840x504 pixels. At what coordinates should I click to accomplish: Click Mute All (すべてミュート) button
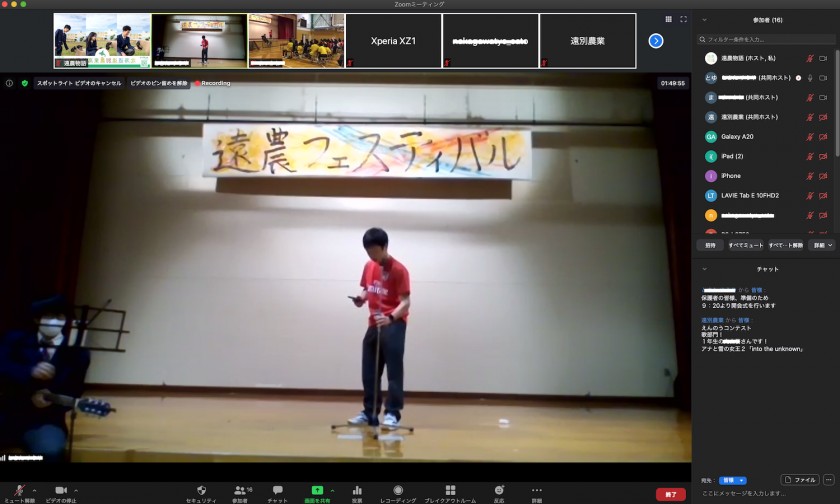[746, 245]
